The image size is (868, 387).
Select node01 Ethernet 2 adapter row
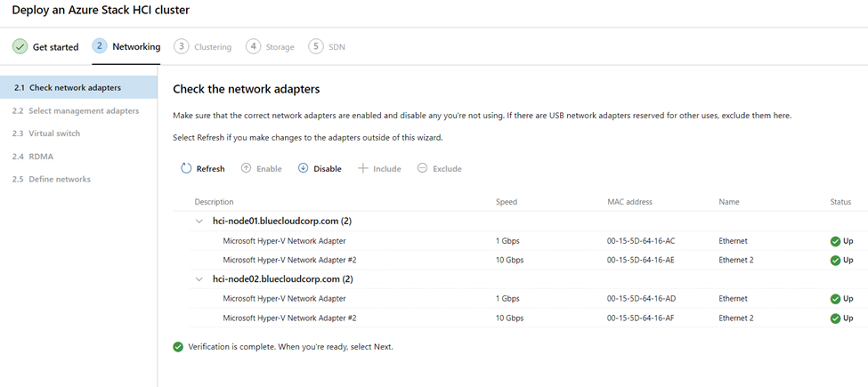[521, 260]
